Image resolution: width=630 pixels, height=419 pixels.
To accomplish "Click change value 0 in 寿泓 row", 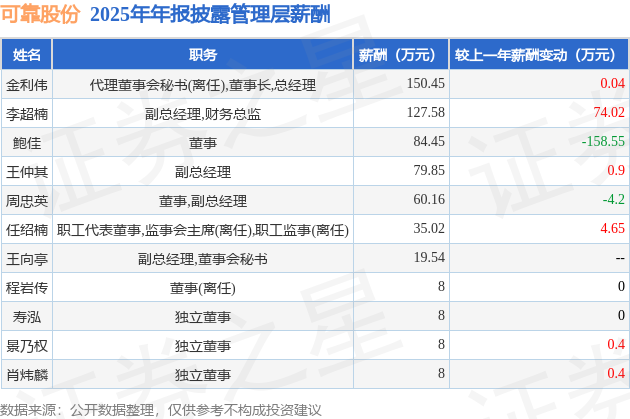I will [x=621, y=315].
